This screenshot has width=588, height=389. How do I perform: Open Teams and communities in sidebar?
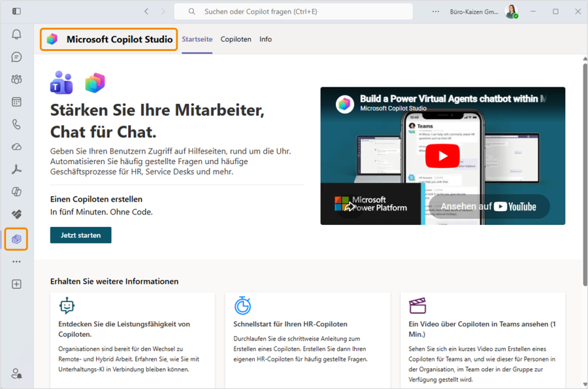click(x=16, y=80)
